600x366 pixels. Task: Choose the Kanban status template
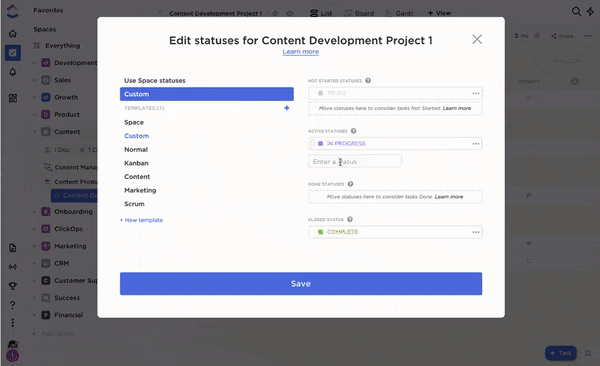coord(136,163)
